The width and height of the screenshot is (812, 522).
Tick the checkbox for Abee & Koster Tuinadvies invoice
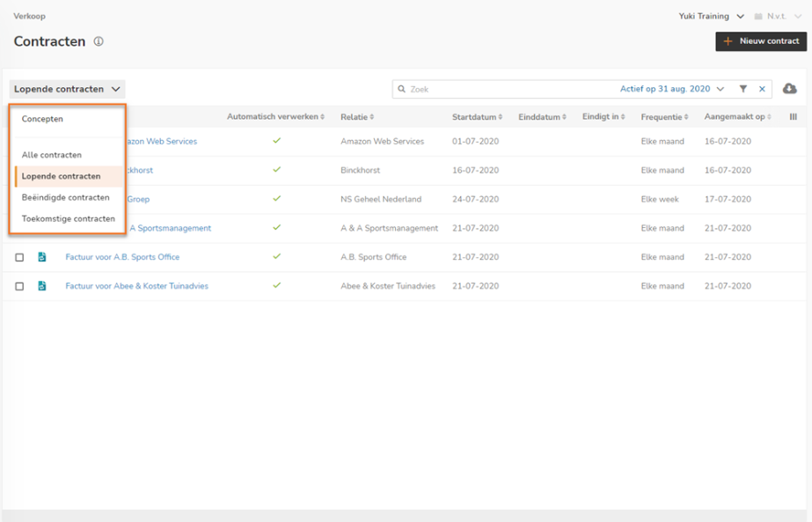[x=19, y=287]
